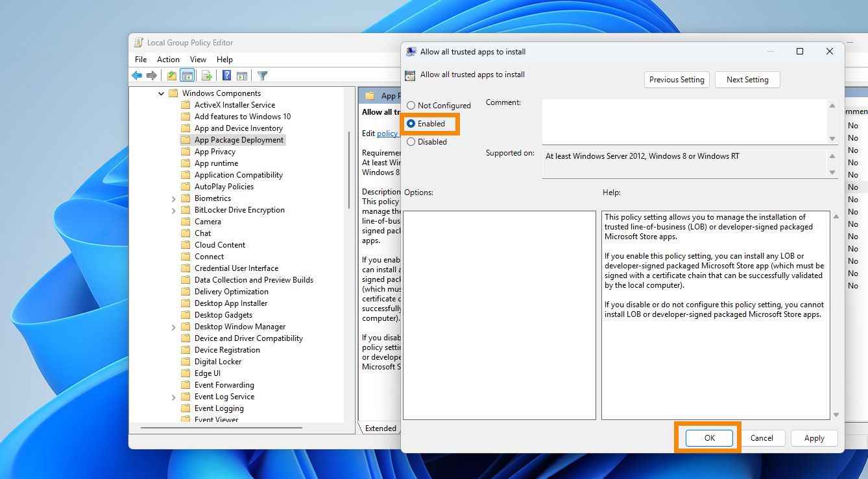The height and width of the screenshot is (479, 868).
Task: Select Device and Driver Compatibility folder
Action: (x=248, y=338)
